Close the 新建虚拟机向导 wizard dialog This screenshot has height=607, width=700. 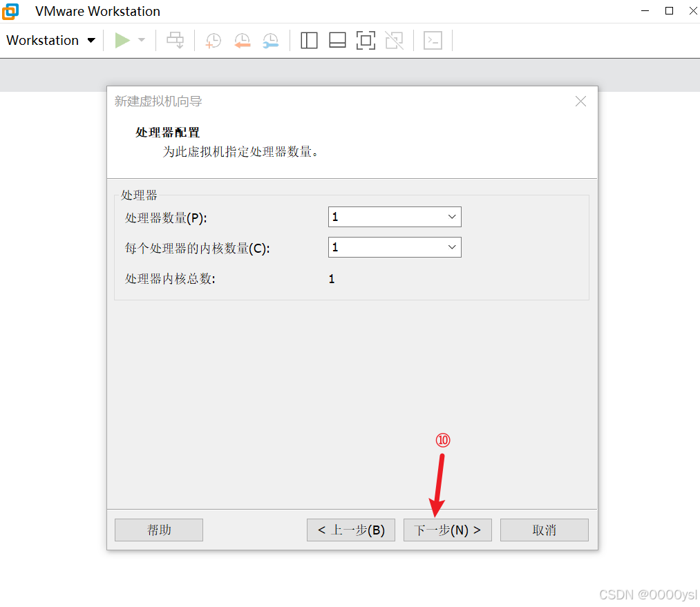580,102
